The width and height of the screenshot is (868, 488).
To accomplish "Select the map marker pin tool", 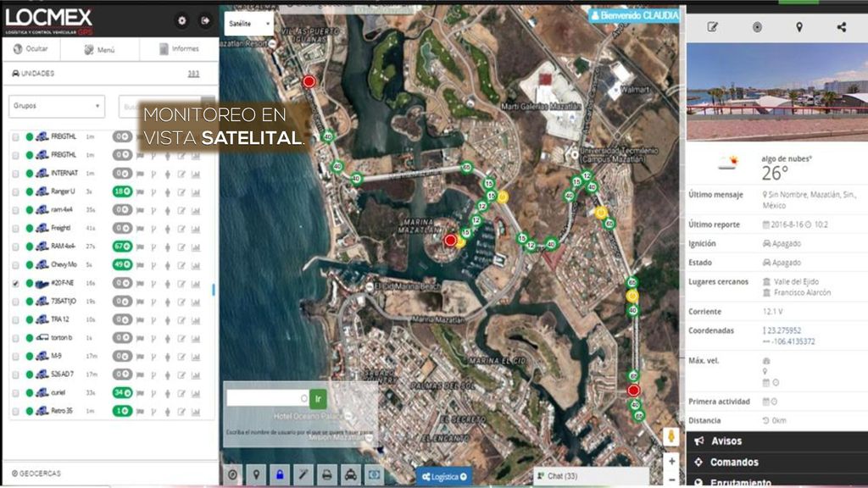I will click(x=256, y=474).
